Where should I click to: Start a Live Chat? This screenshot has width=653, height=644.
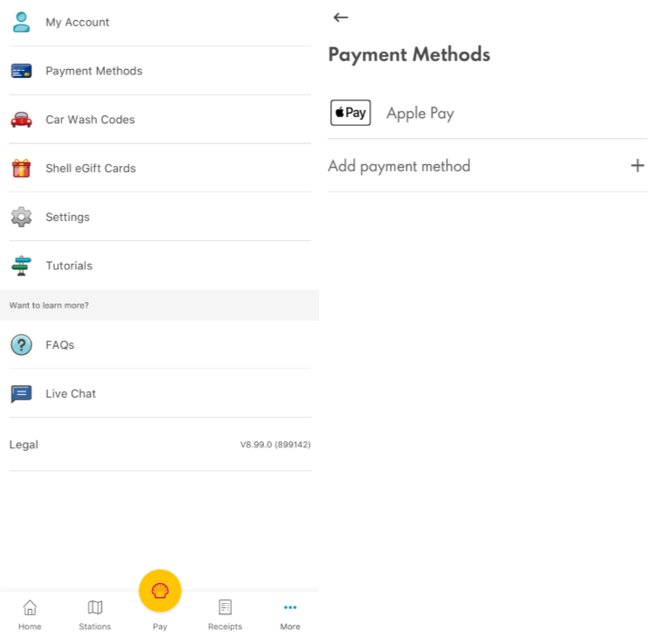pyautogui.click(x=160, y=394)
